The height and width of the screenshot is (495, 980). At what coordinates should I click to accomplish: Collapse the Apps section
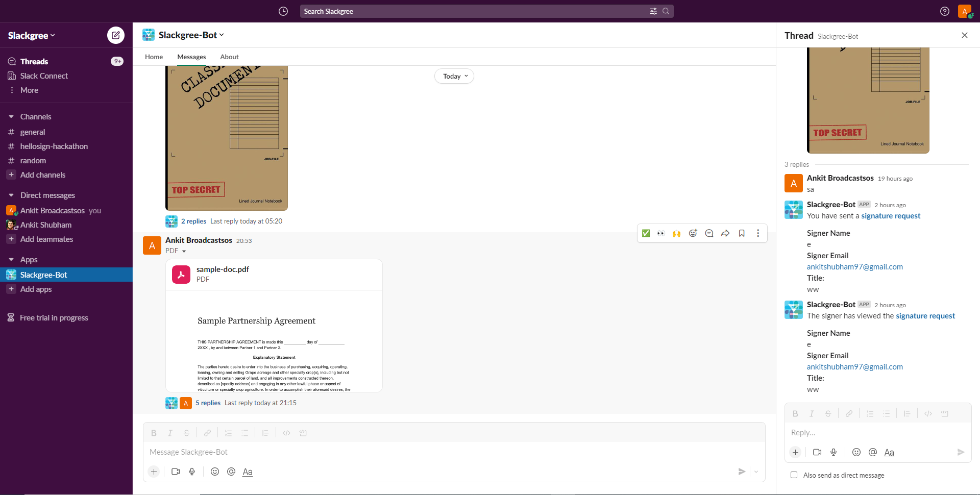coord(11,259)
